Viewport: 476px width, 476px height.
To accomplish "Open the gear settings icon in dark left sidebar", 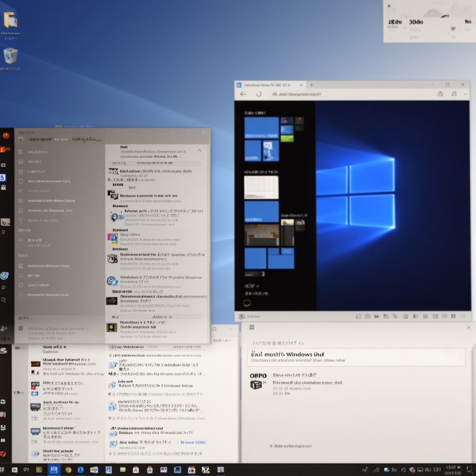I will coord(3,402).
